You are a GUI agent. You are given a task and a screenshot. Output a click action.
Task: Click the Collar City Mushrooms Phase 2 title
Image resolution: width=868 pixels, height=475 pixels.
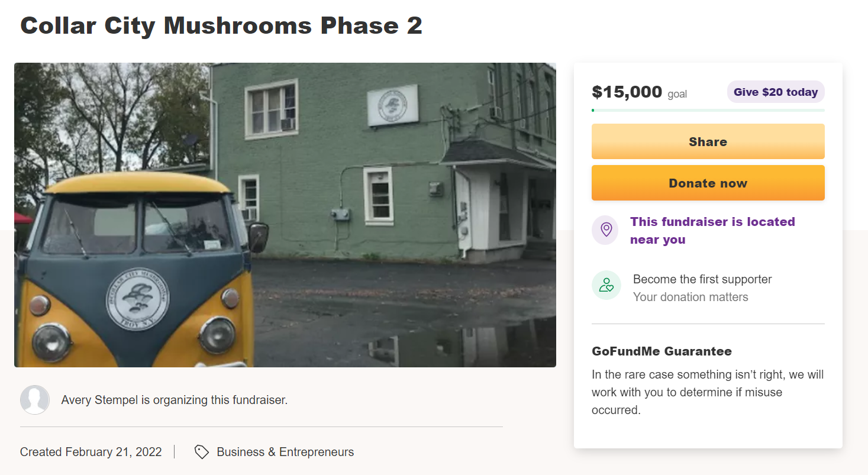tap(221, 25)
